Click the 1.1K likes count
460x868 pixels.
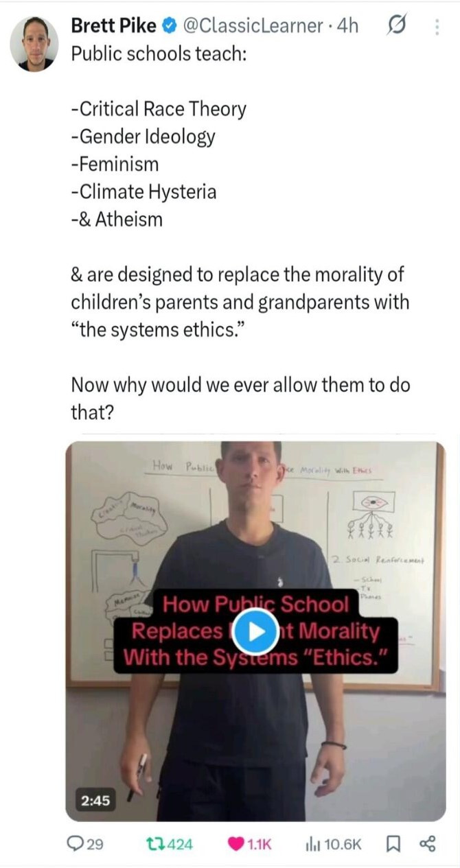tap(259, 845)
